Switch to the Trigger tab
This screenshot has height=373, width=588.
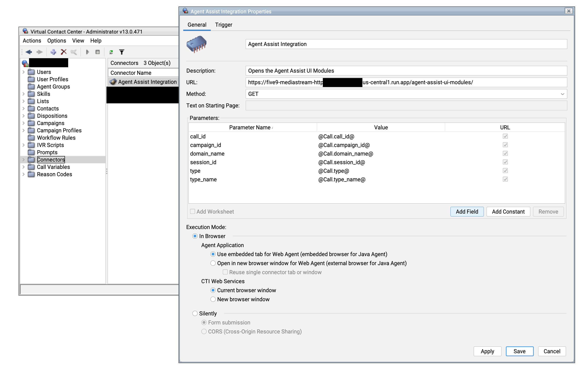click(x=223, y=25)
